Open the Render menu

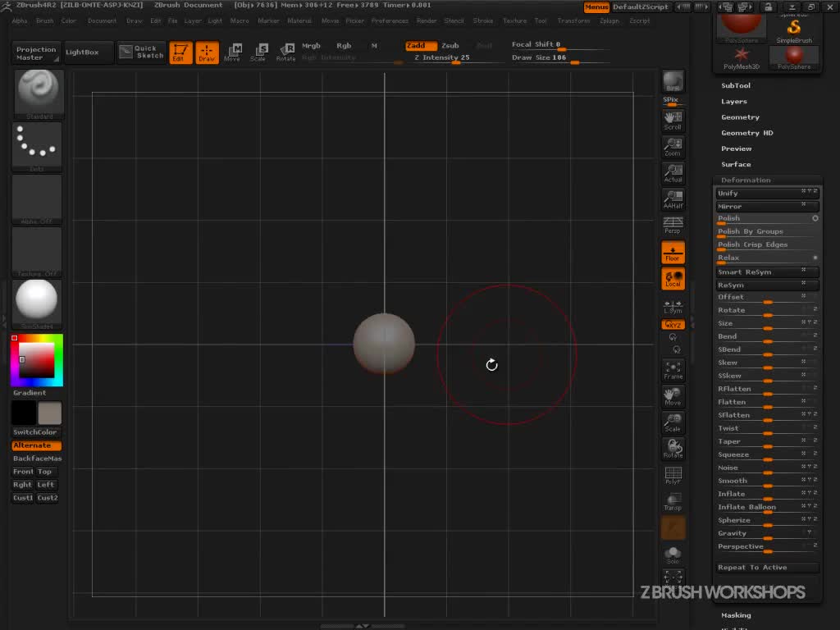[427, 21]
